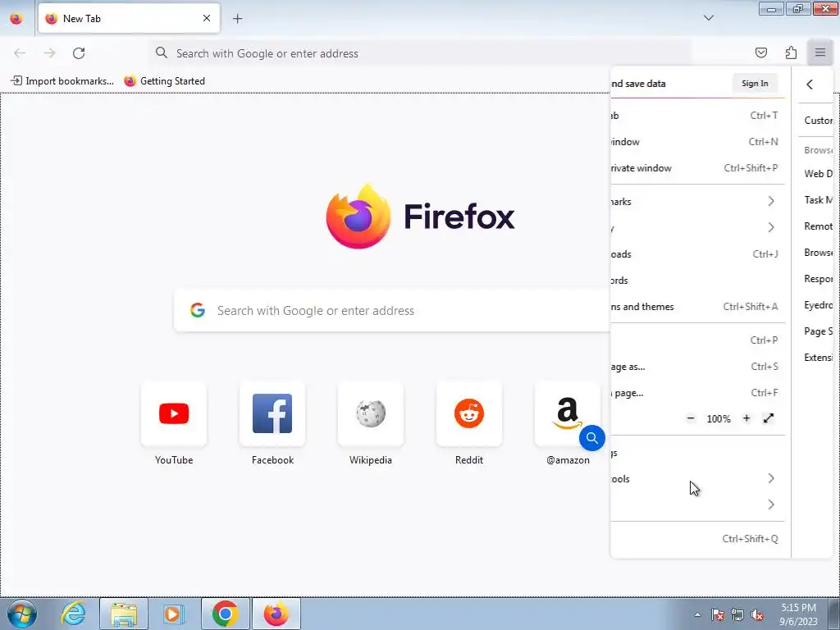Viewport: 840px width, 630px height.
Task: Open the Passwords menu entry
Action: pos(697,281)
